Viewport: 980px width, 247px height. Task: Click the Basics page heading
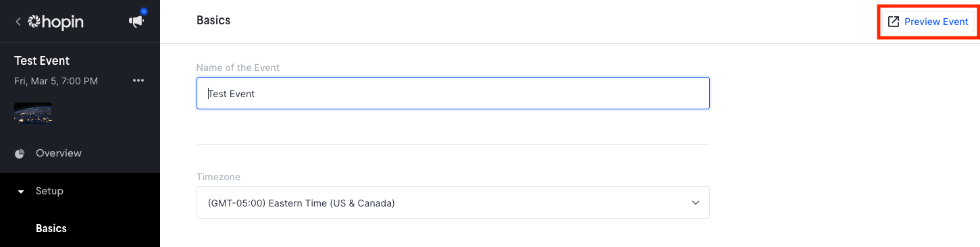click(x=213, y=20)
